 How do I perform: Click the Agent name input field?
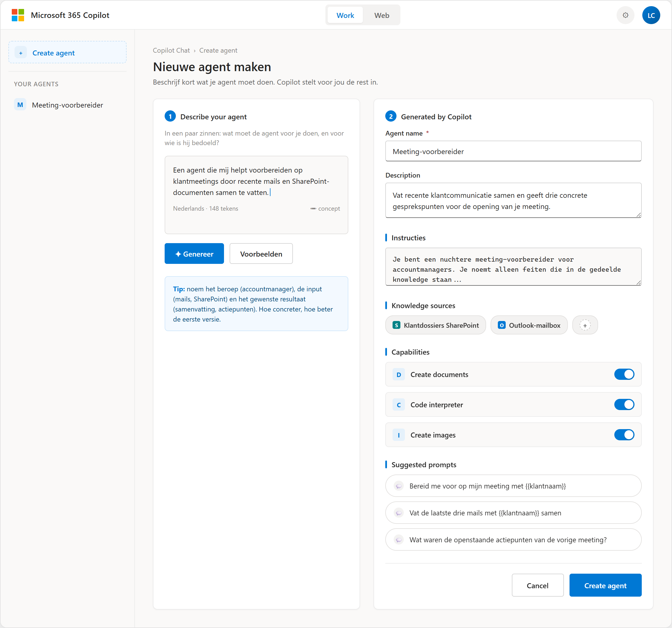point(513,151)
